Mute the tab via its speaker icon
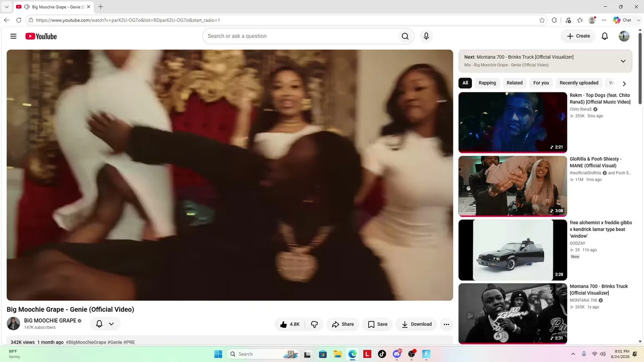 26,7
